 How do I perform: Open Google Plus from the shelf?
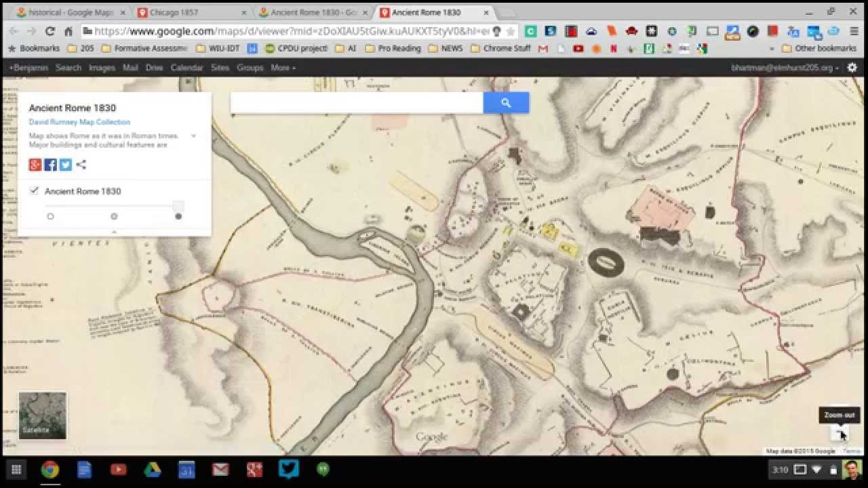[254, 470]
